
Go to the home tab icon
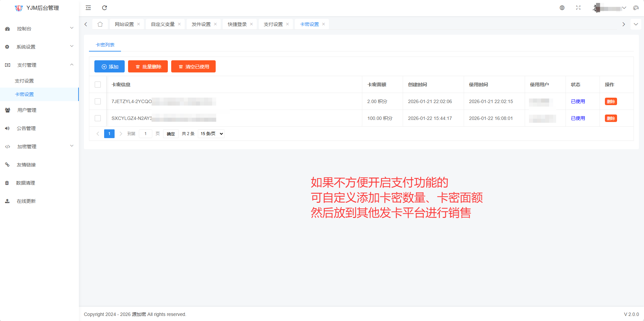(x=100, y=24)
